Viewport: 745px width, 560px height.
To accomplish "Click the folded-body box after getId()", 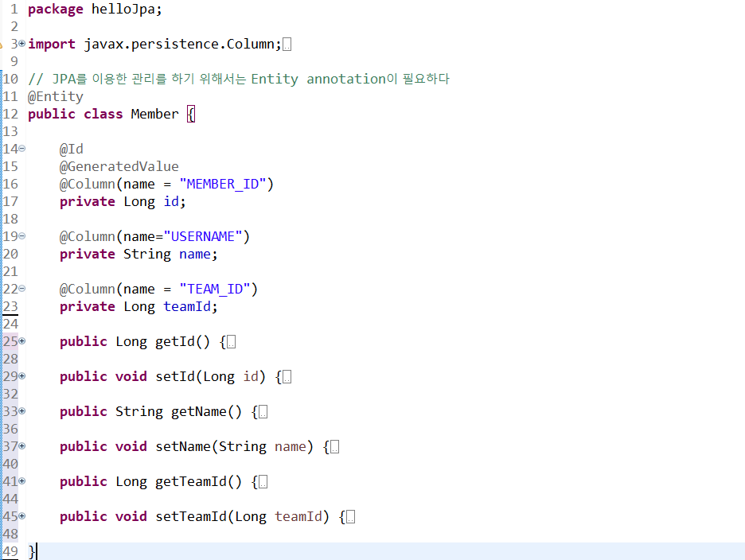I will [x=232, y=342].
